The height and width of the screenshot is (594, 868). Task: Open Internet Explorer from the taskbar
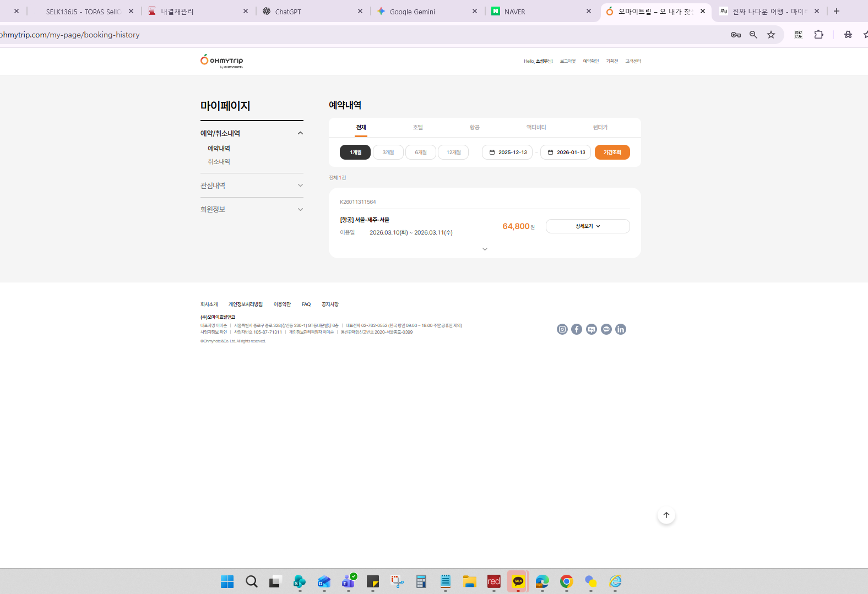coord(615,581)
